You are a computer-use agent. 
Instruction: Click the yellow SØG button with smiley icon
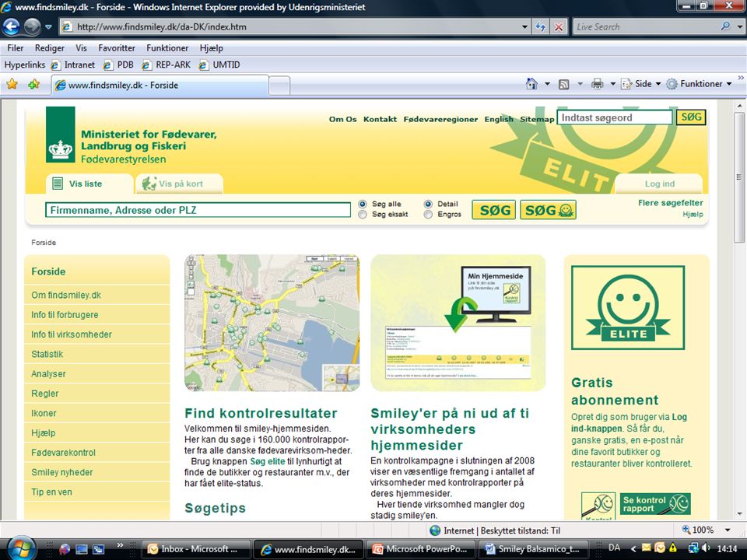pos(548,210)
